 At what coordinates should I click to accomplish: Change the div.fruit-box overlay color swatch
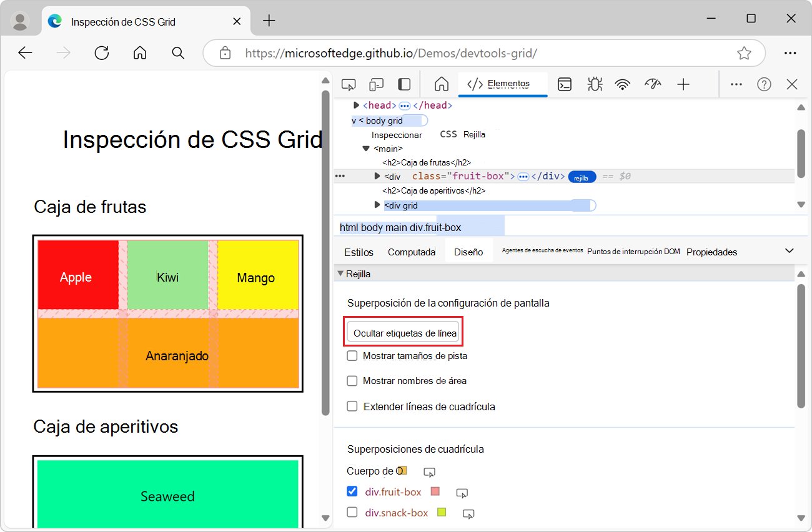click(435, 491)
